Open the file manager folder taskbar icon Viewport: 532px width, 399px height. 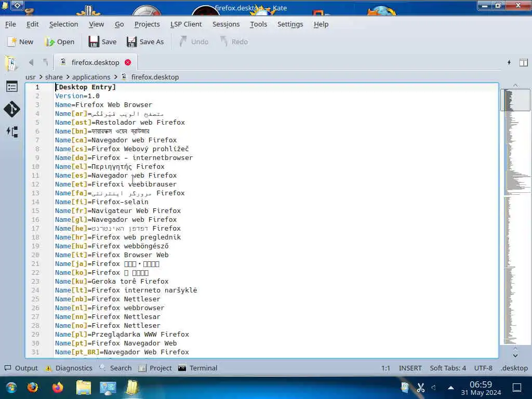[84, 388]
